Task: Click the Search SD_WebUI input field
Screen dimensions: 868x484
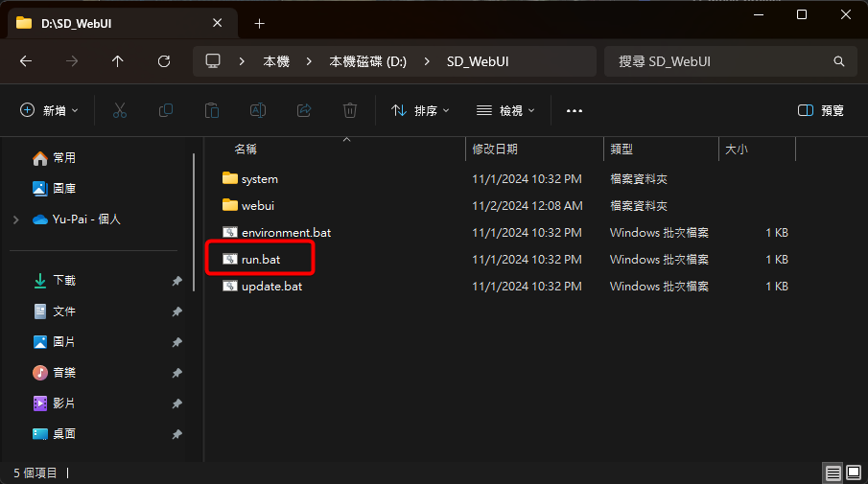Action: click(x=719, y=61)
